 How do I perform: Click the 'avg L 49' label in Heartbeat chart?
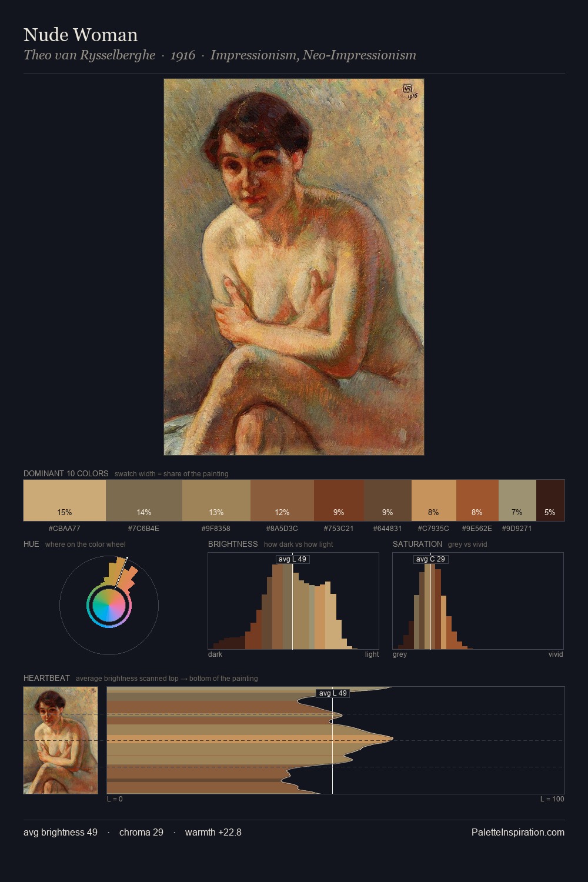click(x=333, y=693)
